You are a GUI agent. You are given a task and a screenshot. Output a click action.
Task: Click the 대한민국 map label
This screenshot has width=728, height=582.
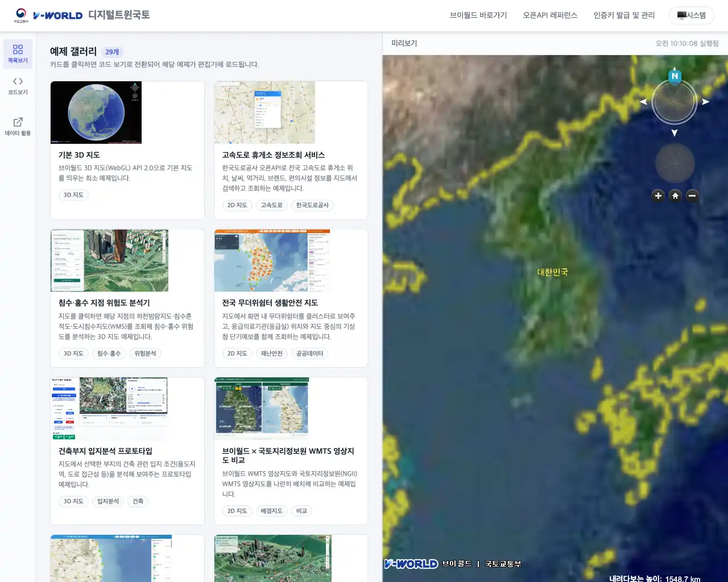[552, 272]
